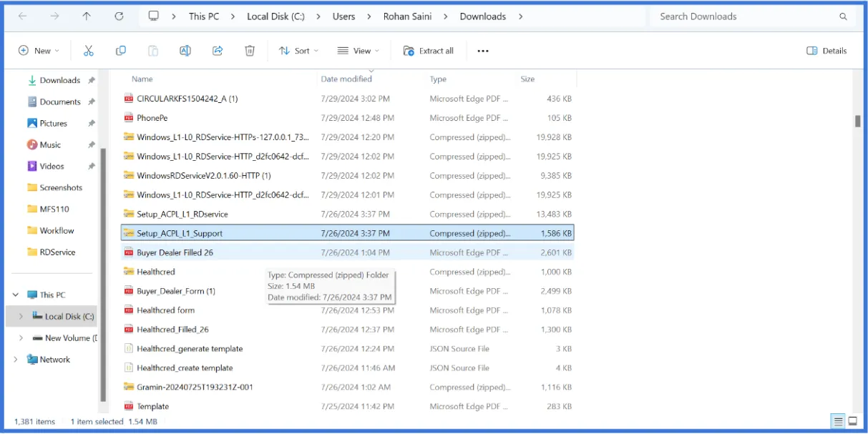Select file Gramin-20240725T193231Z-001

click(x=195, y=388)
